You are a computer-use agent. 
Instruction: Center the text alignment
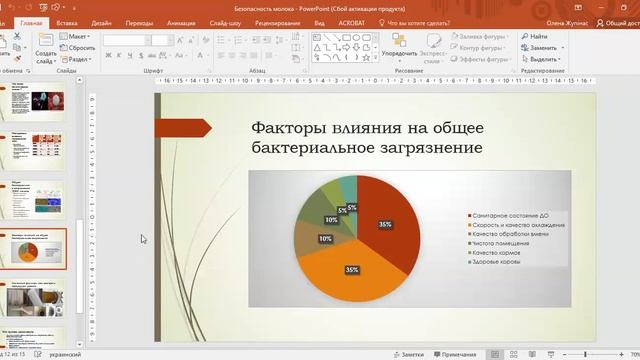232,55
